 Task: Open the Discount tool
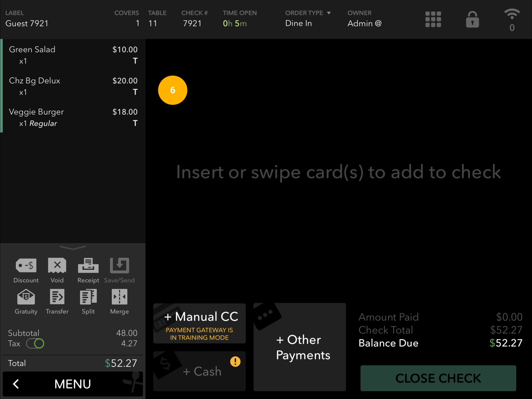(x=26, y=270)
